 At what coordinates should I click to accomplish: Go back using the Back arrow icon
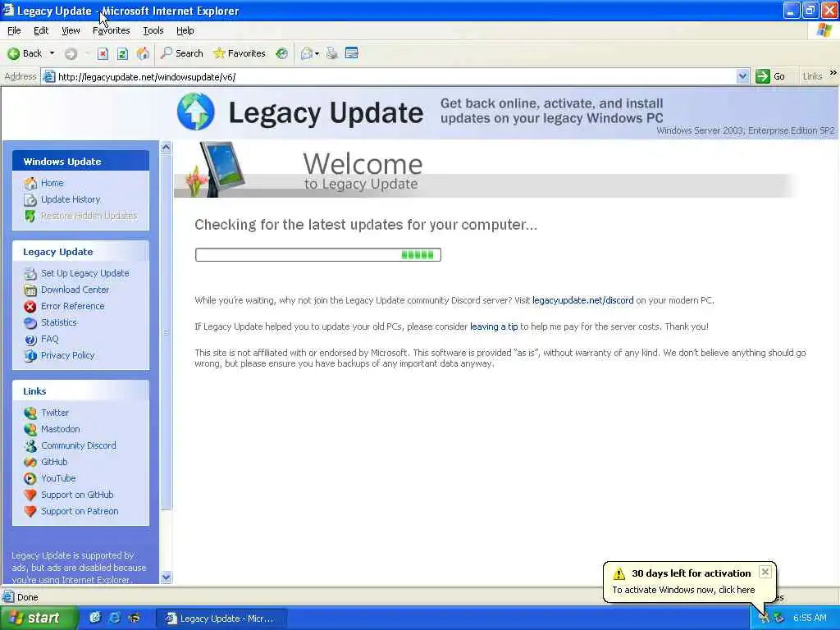pyautogui.click(x=13, y=53)
